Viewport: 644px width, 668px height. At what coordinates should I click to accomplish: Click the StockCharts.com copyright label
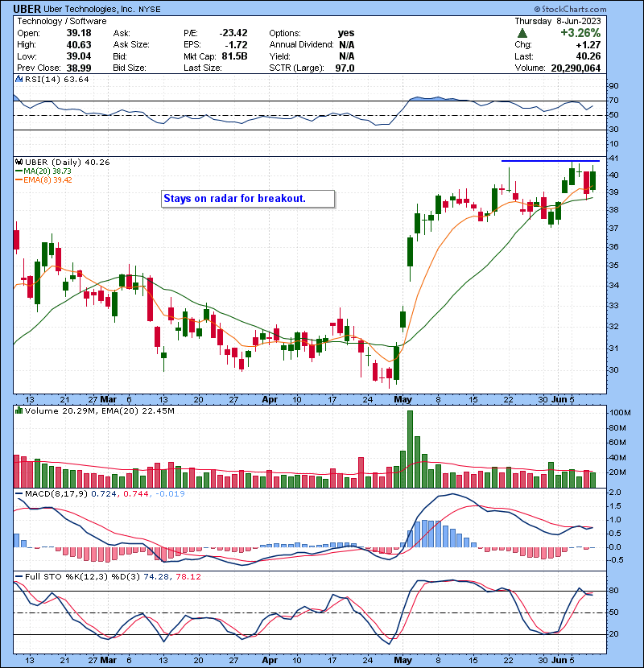point(570,9)
